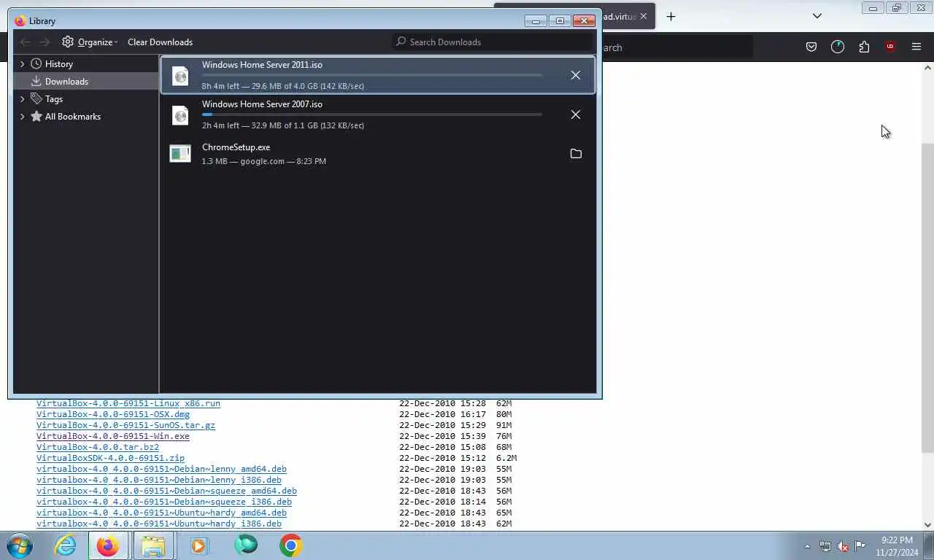Open the Windows Start menu
This screenshot has width=934, height=560.
[20, 545]
